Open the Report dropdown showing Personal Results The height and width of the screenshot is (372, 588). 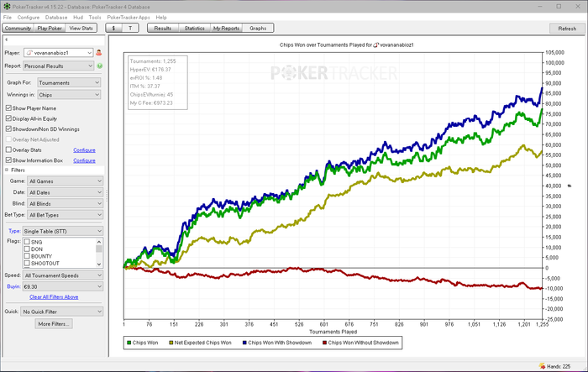point(58,66)
